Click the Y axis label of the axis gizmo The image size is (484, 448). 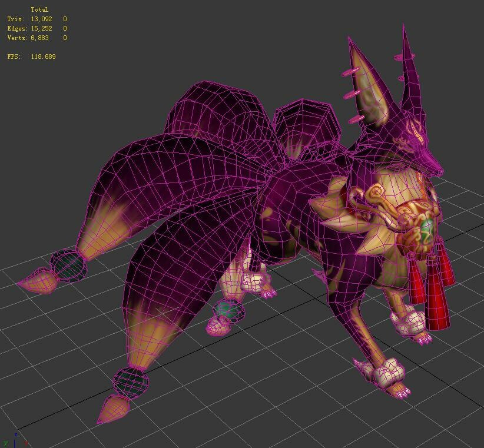[5, 444]
